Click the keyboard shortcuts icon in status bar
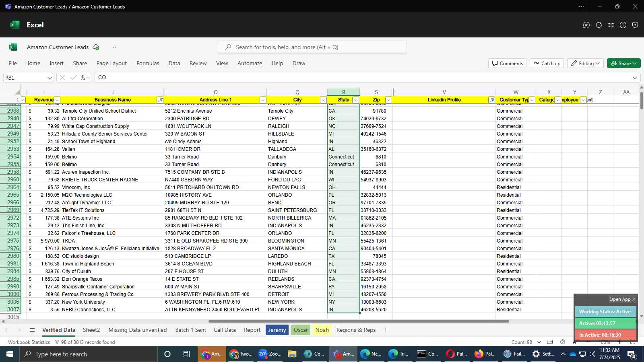Viewport: 644px width, 362px height. pyautogui.click(x=550, y=342)
